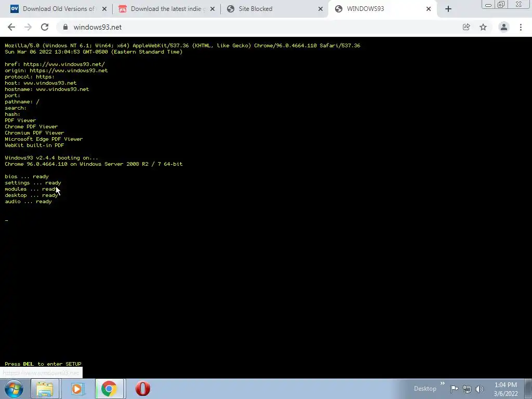
Task: Switch to Download Old Versions tab
Action: (58, 9)
